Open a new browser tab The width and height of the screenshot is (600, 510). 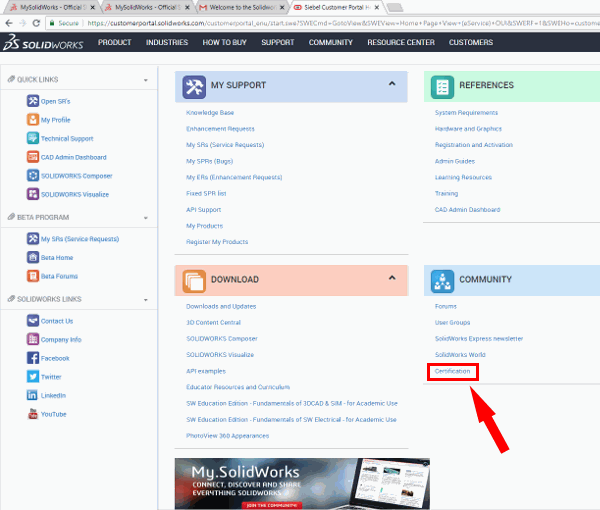pyautogui.click(x=395, y=7)
